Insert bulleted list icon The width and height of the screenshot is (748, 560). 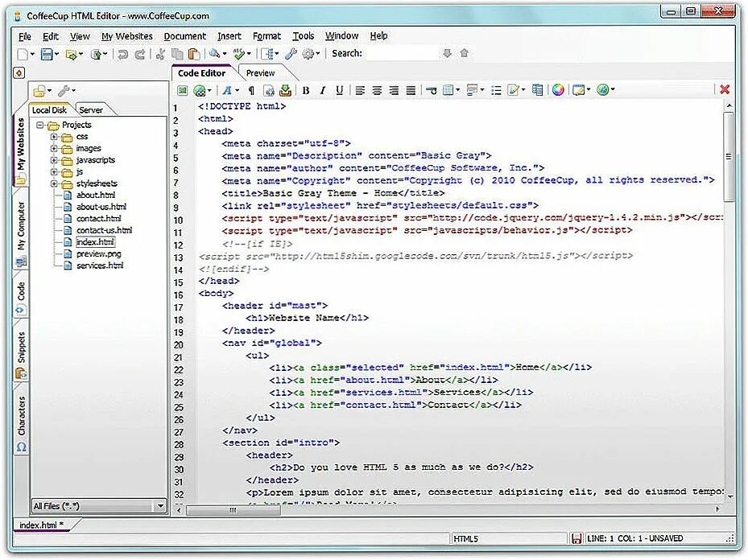click(496, 90)
